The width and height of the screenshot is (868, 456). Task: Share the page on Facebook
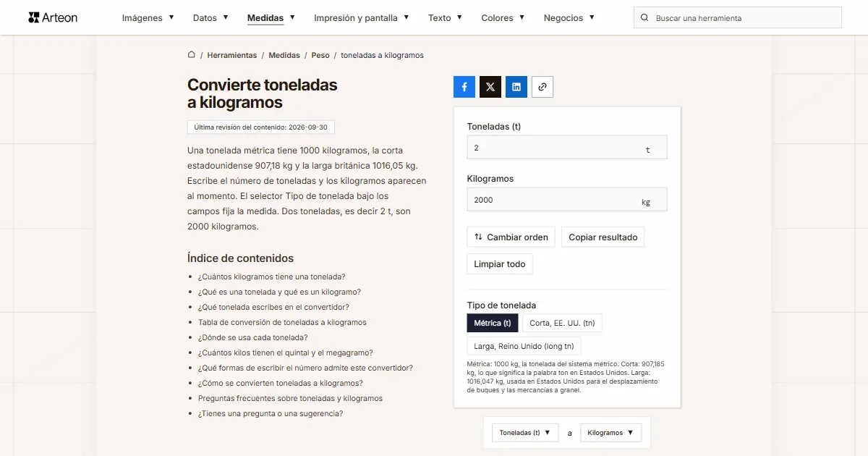tap(464, 87)
